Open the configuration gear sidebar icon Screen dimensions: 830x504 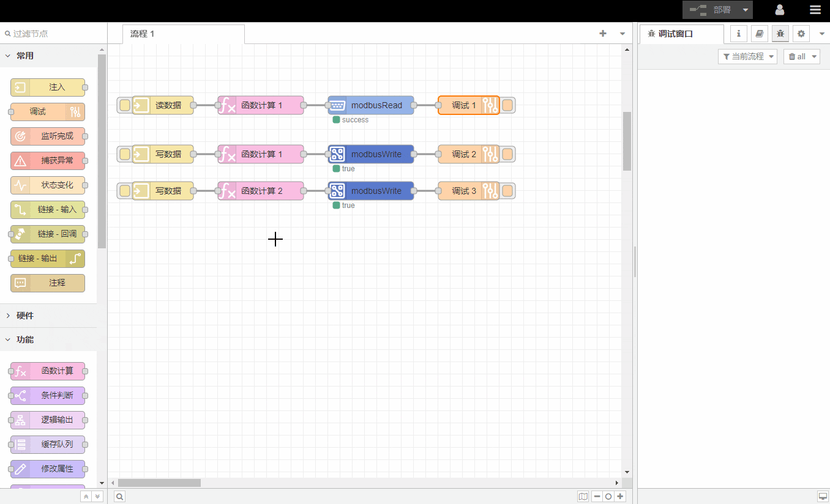(x=801, y=34)
